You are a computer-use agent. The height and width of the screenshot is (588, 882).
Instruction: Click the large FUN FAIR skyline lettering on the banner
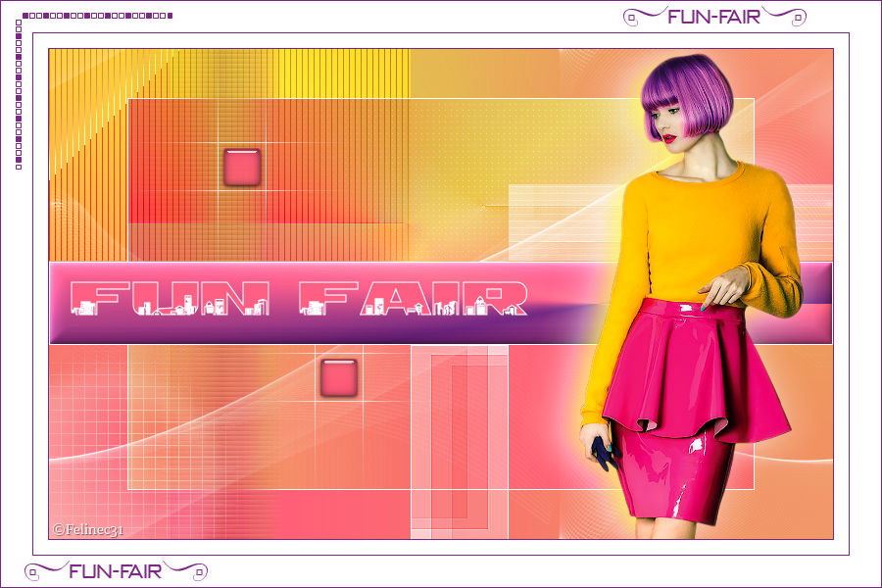click(x=299, y=298)
